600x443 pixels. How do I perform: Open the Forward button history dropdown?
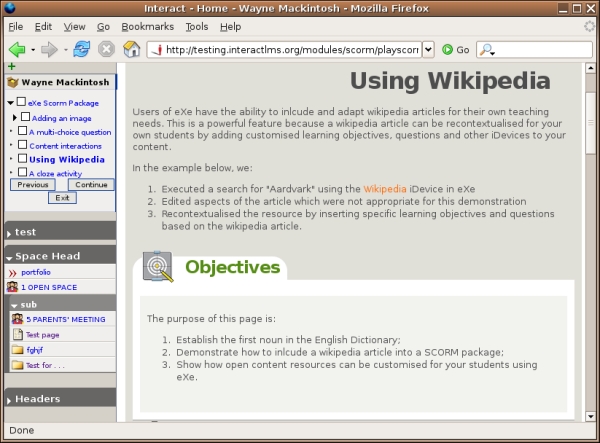click(x=65, y=50)
